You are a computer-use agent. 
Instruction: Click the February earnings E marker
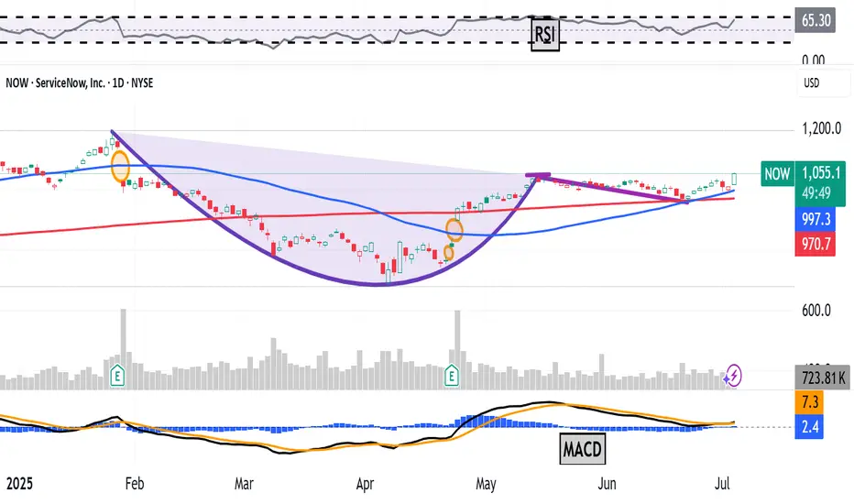click(x=117, y=376)
